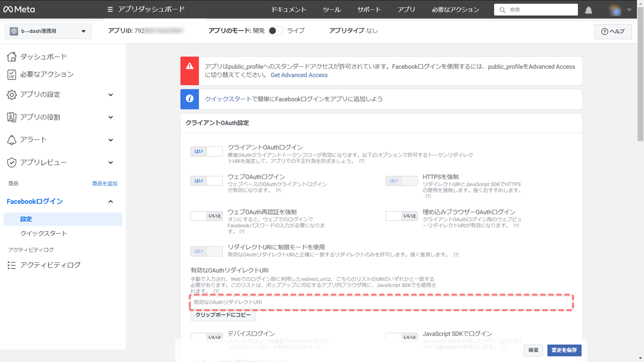Image resolution: width=644 pixels, height=362 pixels.
Task: Click the search field in the top bar
Action: [536, 10]
